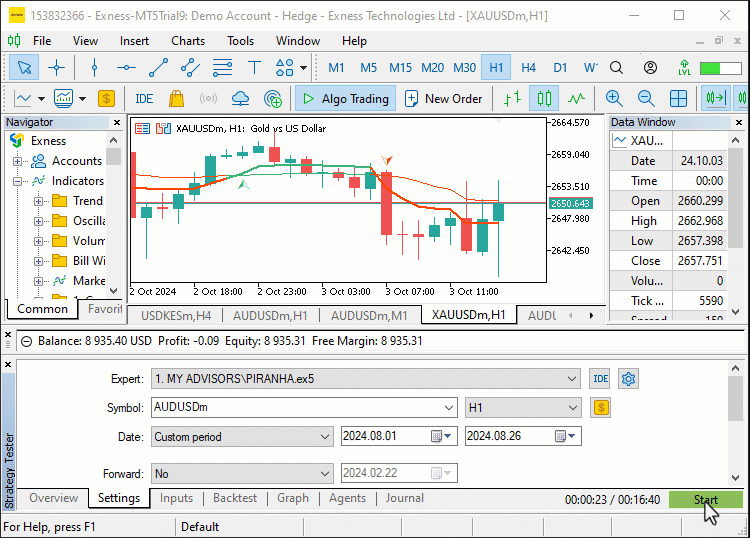Switch chart to M1 timeframe
The width and height of the screenshot is (750, 538).
[336, 67]
